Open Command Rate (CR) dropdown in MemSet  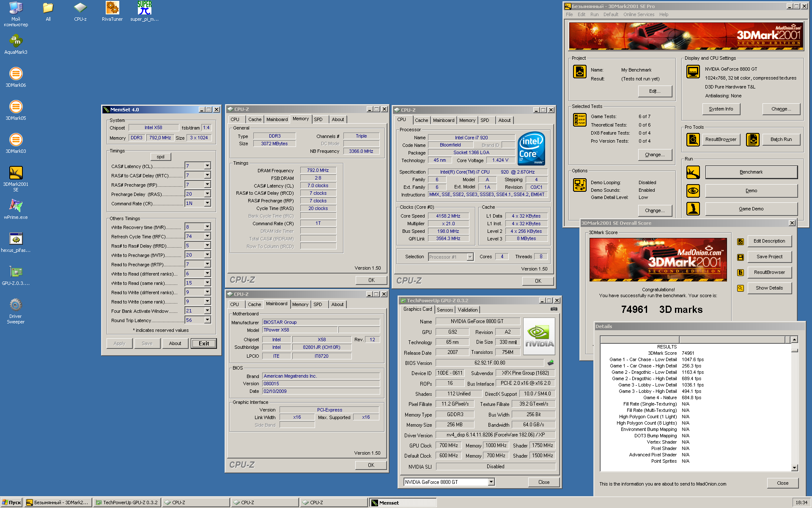[x=207, y=203]
